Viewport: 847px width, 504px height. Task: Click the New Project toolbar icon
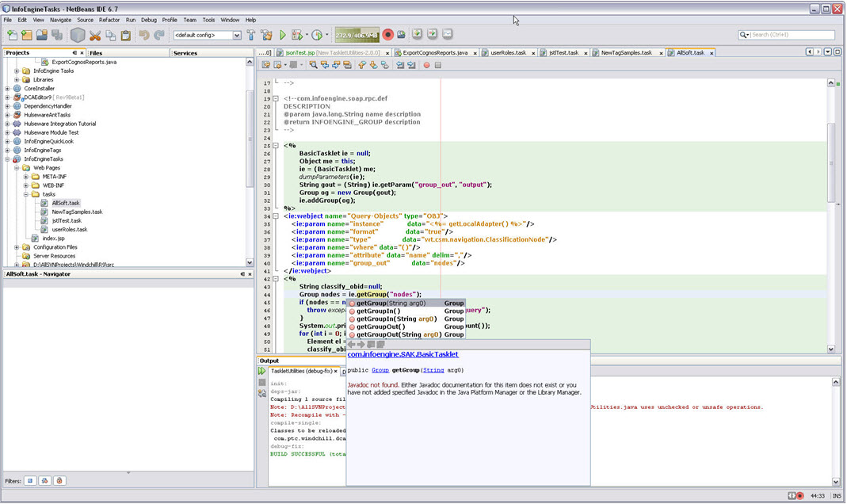point(26,35)
